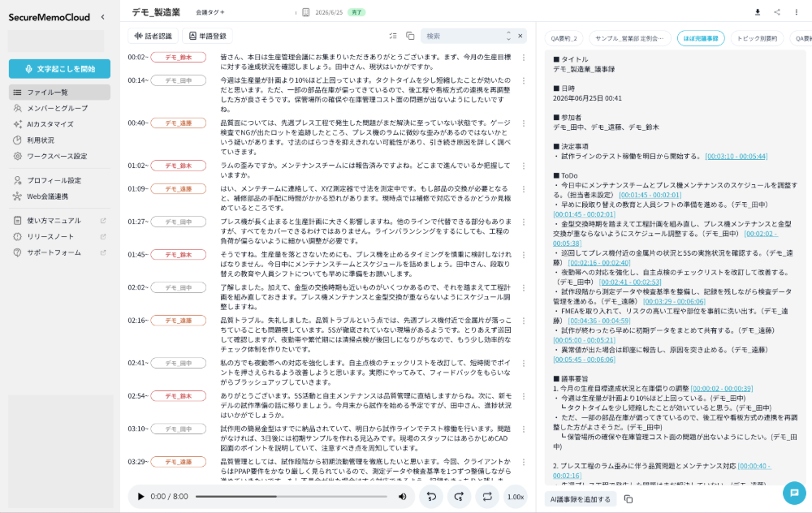Click the 話者認識 button
This screenshot has width=812, height=513.
point(153,36)
